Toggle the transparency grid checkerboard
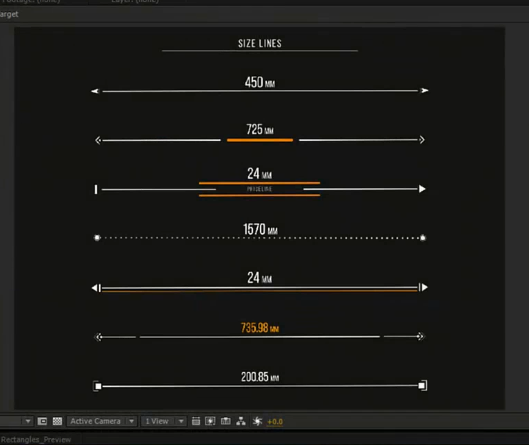 click(x=57, y=421)
